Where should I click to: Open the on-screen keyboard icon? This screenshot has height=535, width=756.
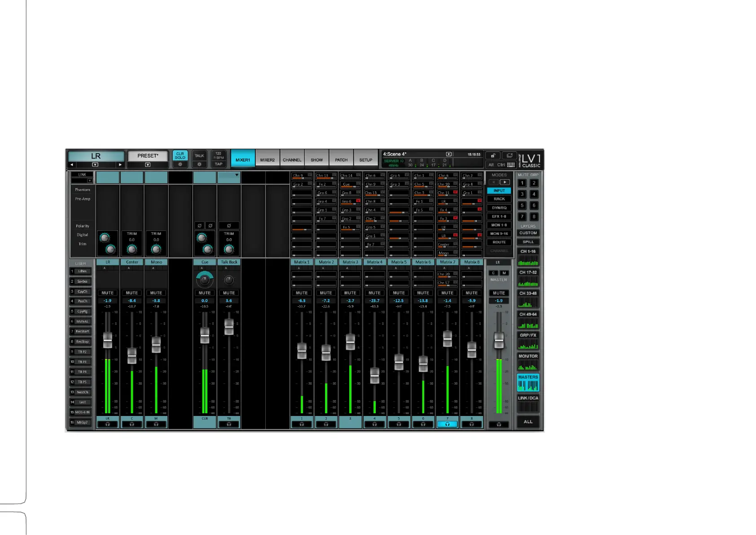tap(511, 165)
